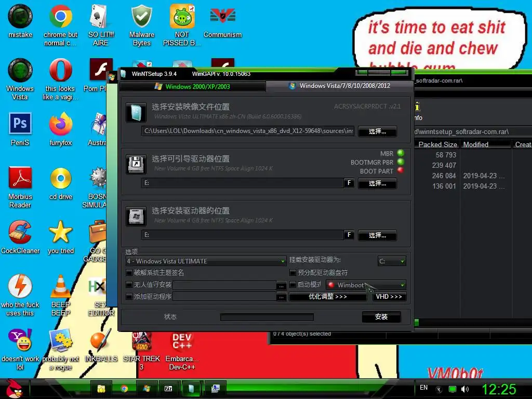The width and height of the screenshot is (532, 399).
Task: Open STAR TREK 3 desktop icon
Action: pyautogui.click(x=141, y=351)
